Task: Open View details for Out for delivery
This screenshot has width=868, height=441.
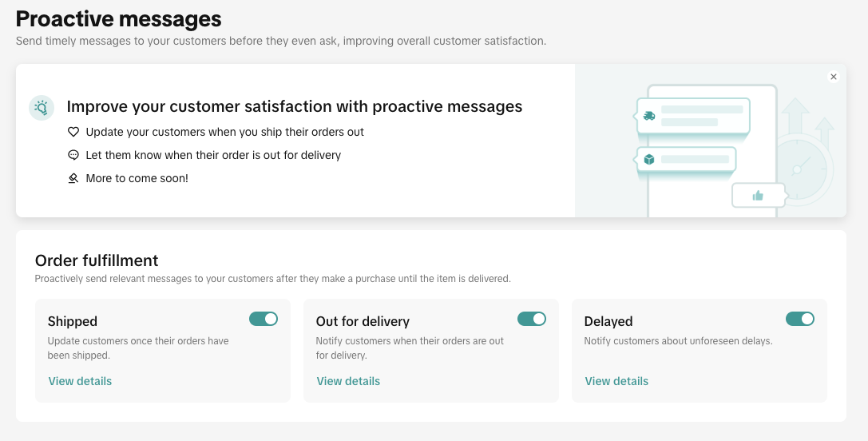Action: point(348,381)
